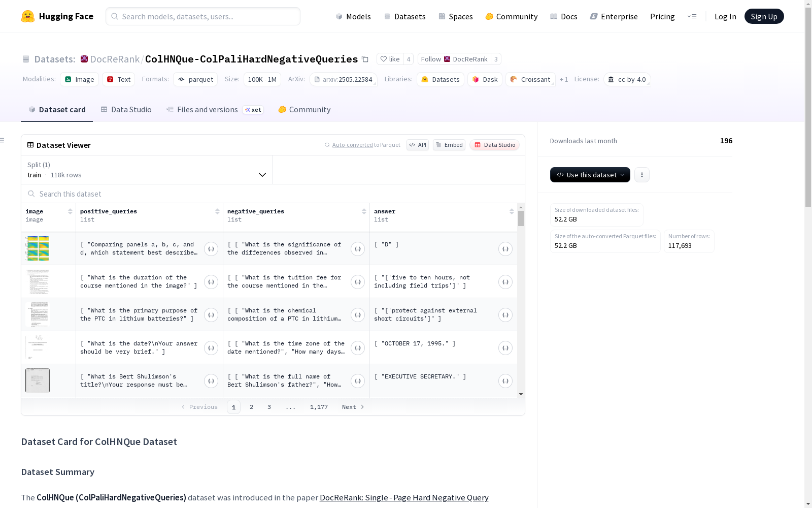
Task: Click the Log In link
Action: (x=725, y=16)
